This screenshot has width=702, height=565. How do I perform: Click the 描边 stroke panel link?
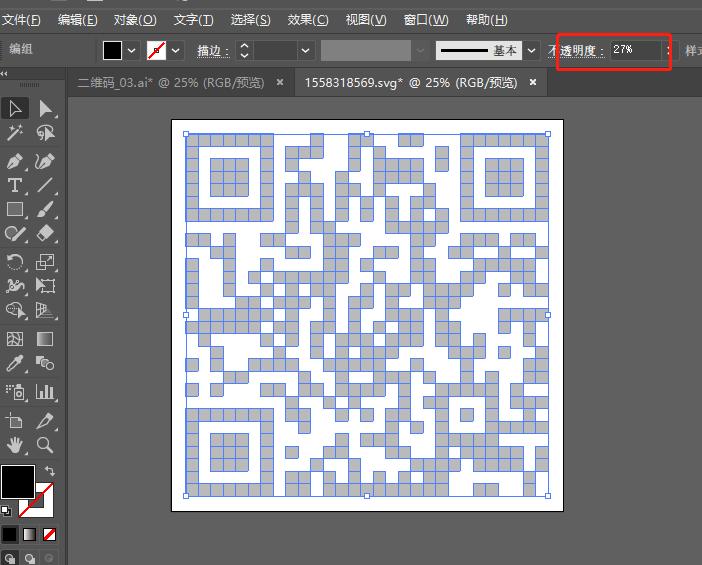click(213, 51)
